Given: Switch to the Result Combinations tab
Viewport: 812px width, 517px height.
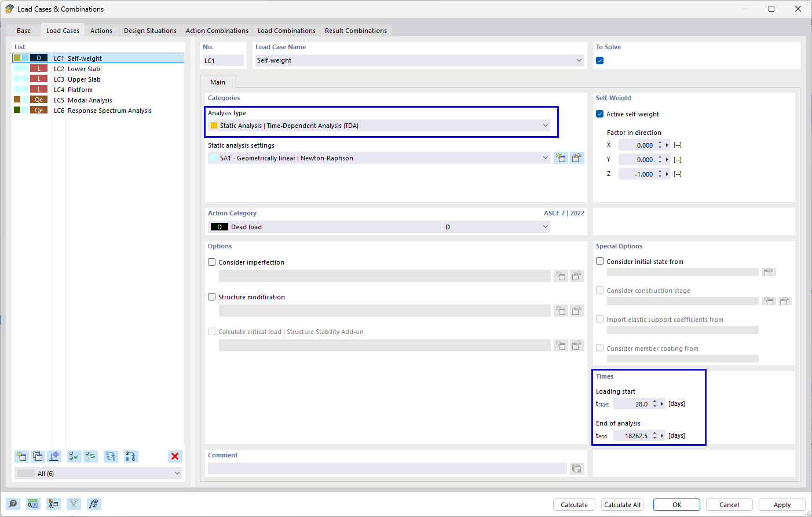Looking at the screenshot, I should click(356, 30).
